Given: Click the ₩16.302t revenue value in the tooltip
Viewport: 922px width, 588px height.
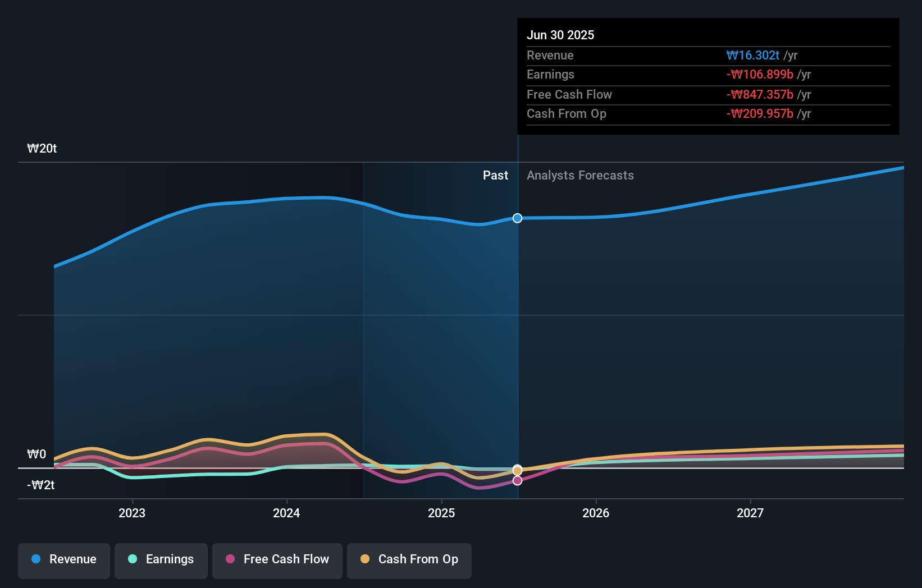Looking at the screenshot, I should (x=753, y=56).
